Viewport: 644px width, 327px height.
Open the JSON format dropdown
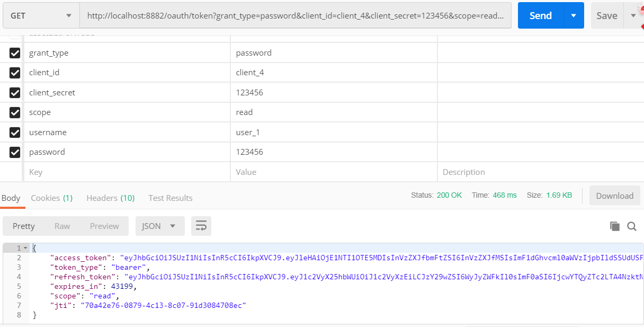(x=160, y=226)
